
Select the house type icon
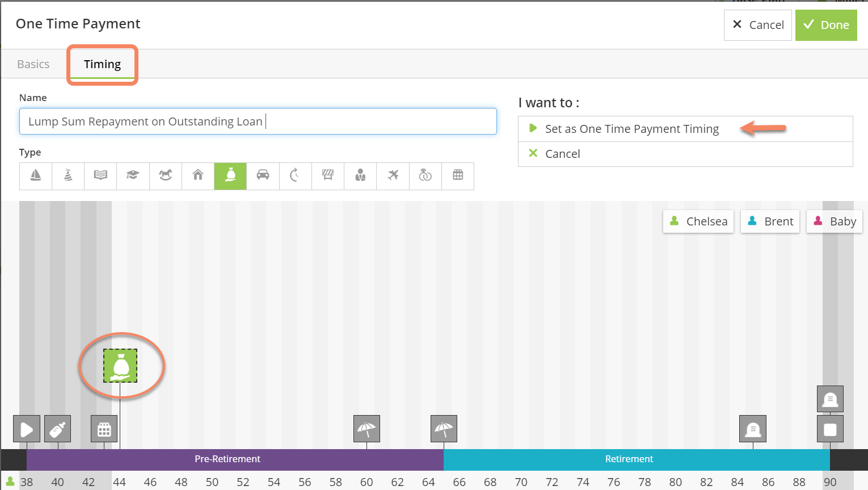198,176
